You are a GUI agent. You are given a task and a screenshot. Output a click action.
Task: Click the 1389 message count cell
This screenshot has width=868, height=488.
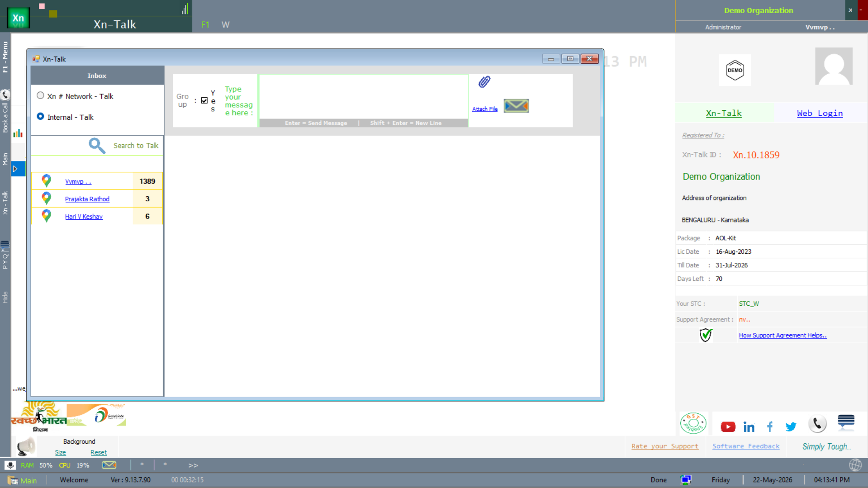[x=147, y=181]
